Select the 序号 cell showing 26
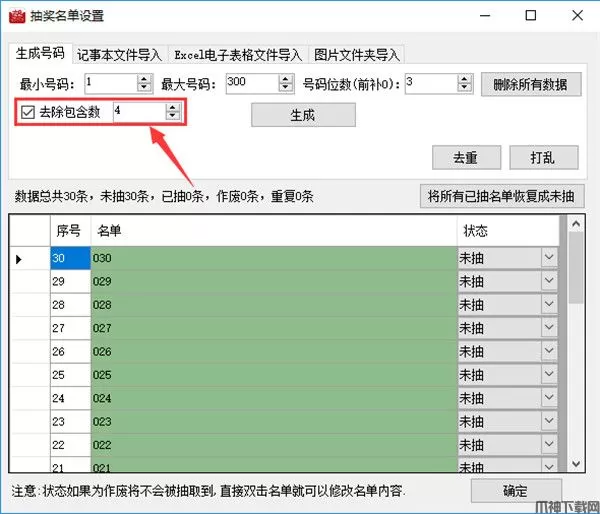 (x=70, y=351)
